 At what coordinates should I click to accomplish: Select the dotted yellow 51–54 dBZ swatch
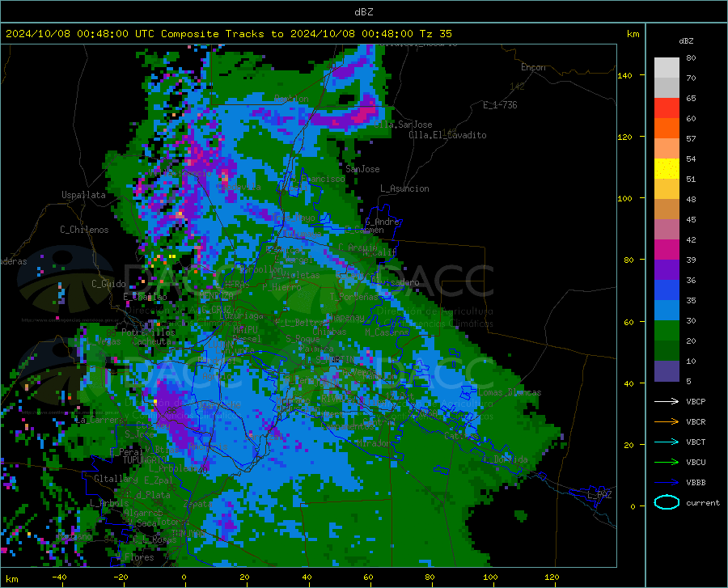tap(667, 169)
